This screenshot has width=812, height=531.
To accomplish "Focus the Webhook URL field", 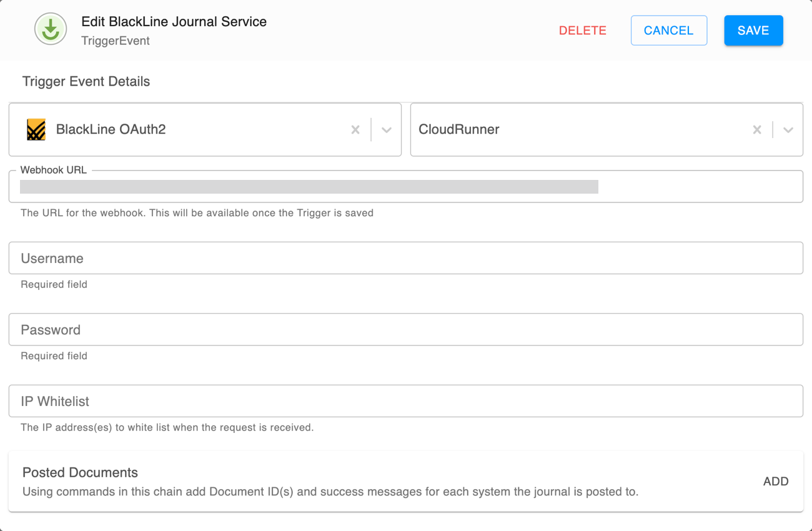I will click(406, 186).
